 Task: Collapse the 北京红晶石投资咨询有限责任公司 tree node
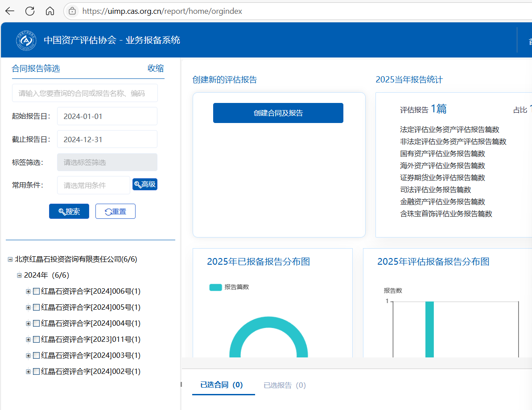click(x=10, y=259)
